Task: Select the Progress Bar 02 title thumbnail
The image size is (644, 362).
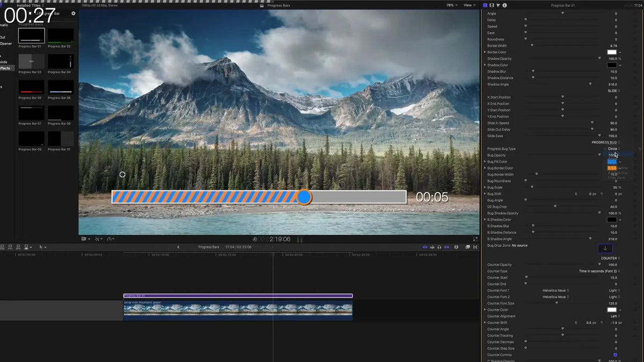Action: coord(61,35)
